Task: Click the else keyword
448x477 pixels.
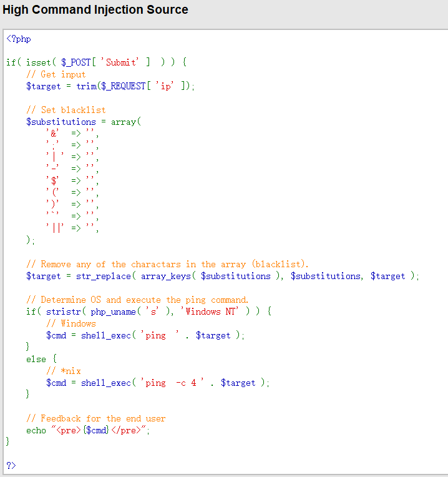Action: tap(36, 359)
